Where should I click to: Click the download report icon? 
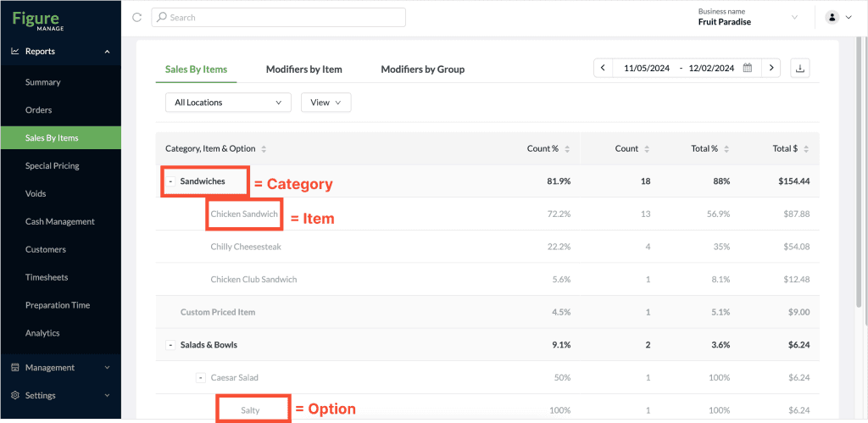[799, 68]
